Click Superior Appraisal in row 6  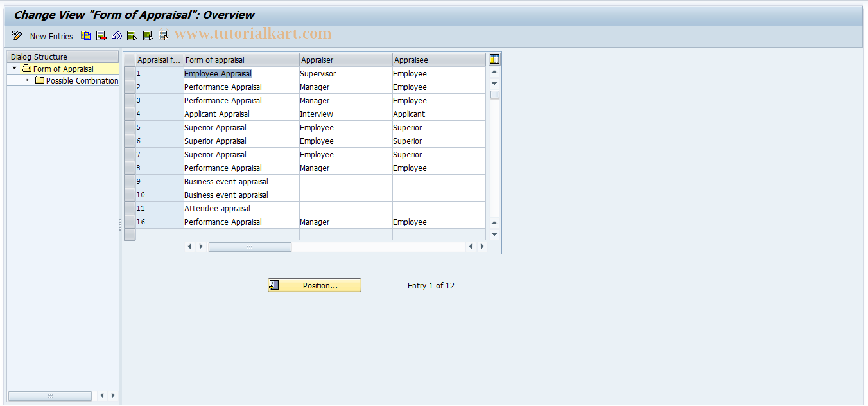click(241, 141)
